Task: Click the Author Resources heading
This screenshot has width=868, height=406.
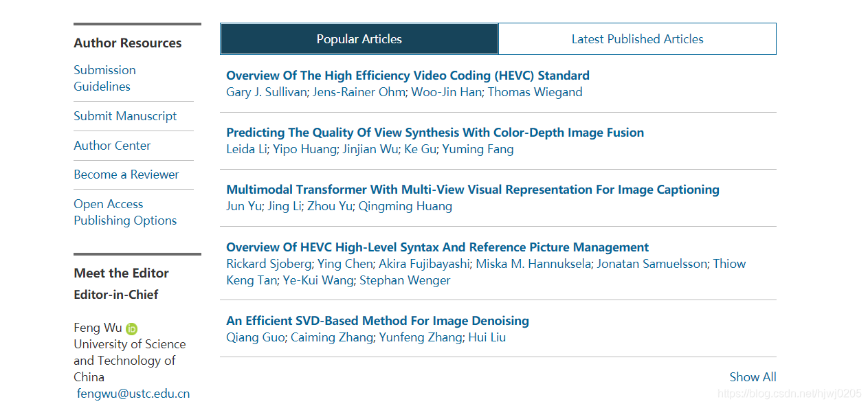Action: [x=128, y=43]
